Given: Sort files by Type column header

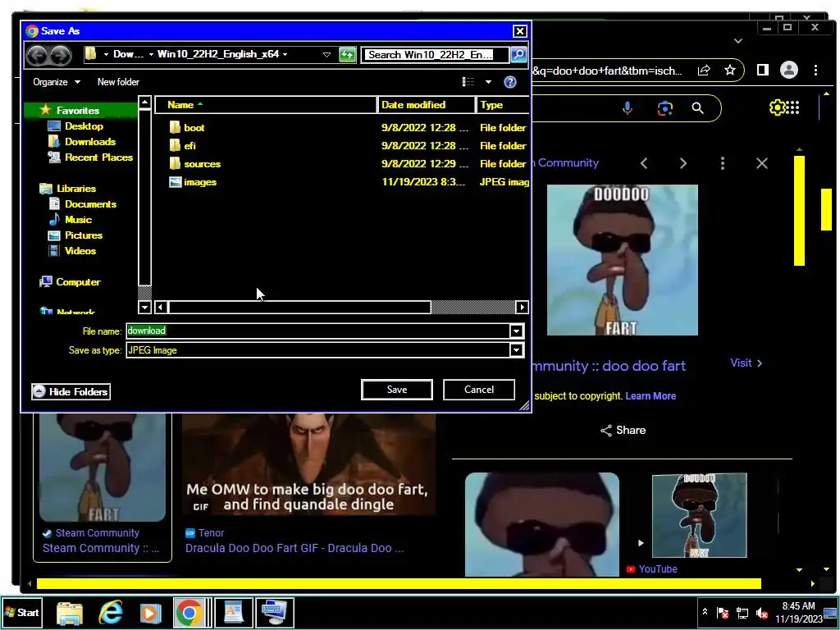Looking at the screenshot, I should (503, 105).
